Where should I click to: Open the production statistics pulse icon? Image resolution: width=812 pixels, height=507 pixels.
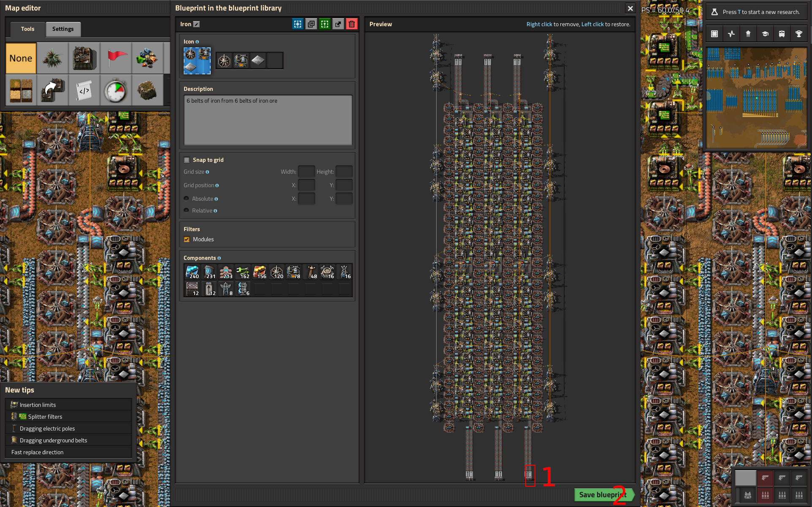tap(731, 34)
